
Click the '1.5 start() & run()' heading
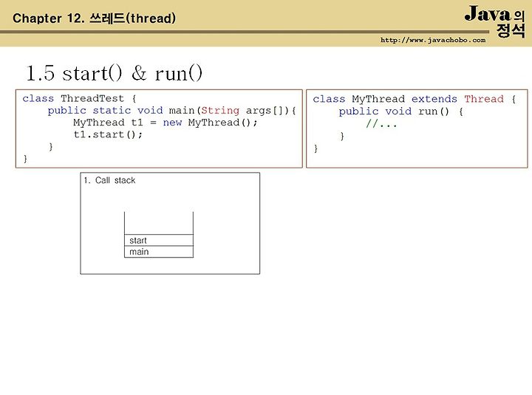click(115, 73)
